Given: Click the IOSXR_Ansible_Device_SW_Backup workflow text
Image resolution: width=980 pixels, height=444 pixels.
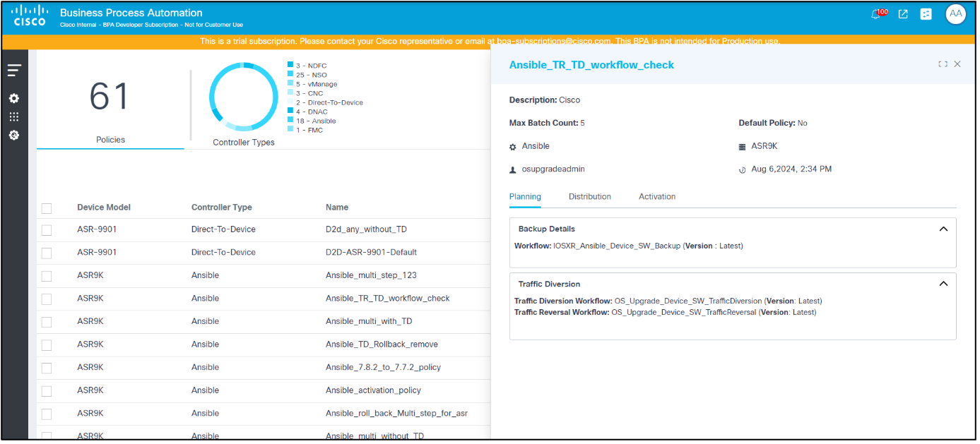Looking at the screenshot, I should point(617,246).
